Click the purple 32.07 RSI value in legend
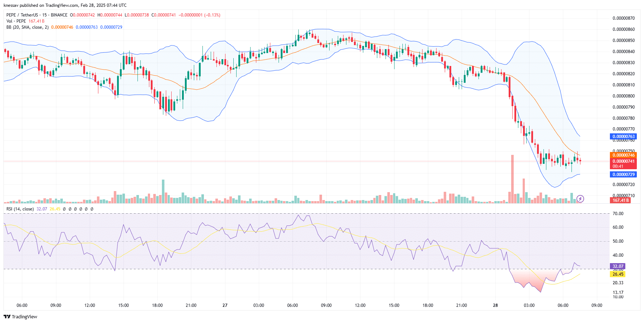Viewport: 644px width, 323px height. tap(42, 209)
